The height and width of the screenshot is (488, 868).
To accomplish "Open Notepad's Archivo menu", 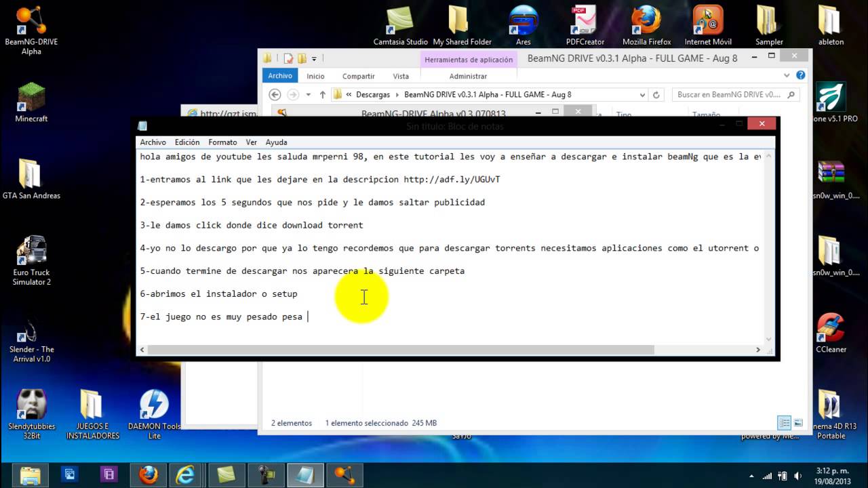I will (x=153, y=142).
